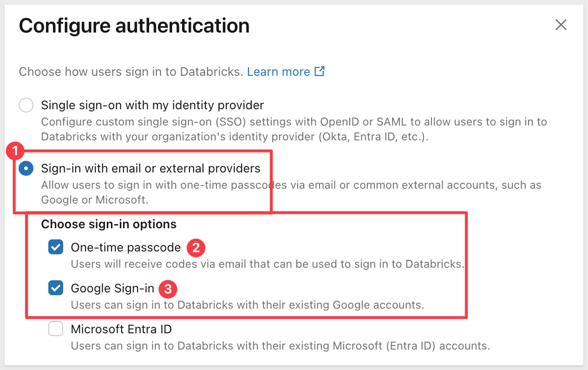
Task: Click the "Google Sign-in" label text
Action: 112,288
